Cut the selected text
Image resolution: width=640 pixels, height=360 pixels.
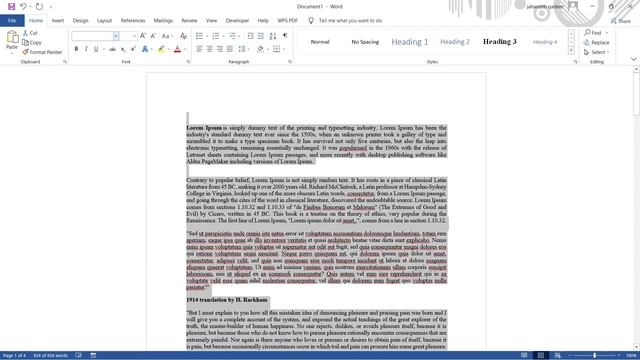tap(30, 33)
